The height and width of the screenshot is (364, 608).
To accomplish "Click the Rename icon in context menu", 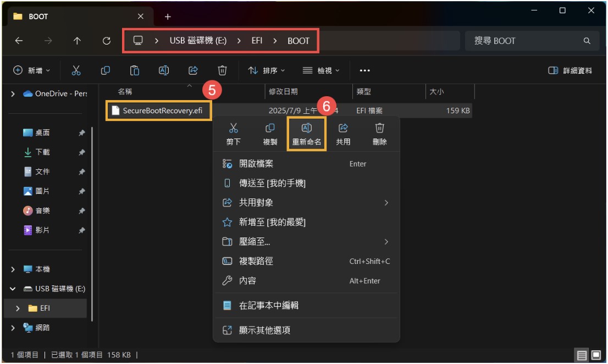I will click(306, 129).
